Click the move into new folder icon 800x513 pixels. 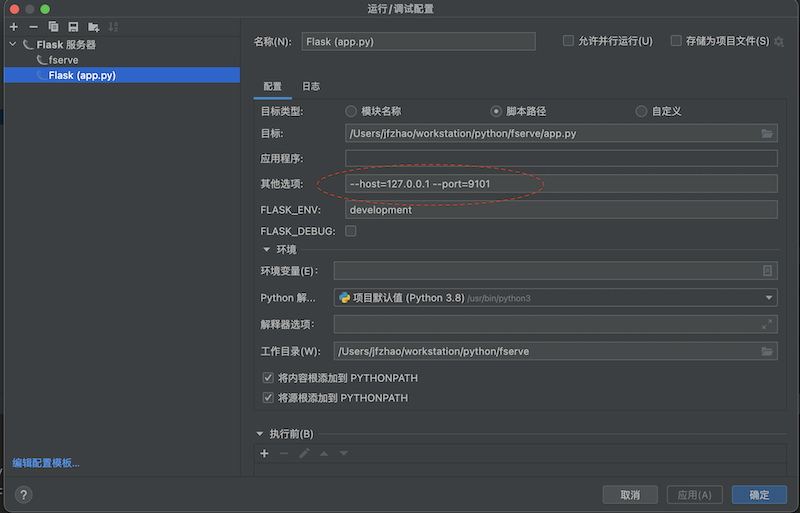pos(93,26)
